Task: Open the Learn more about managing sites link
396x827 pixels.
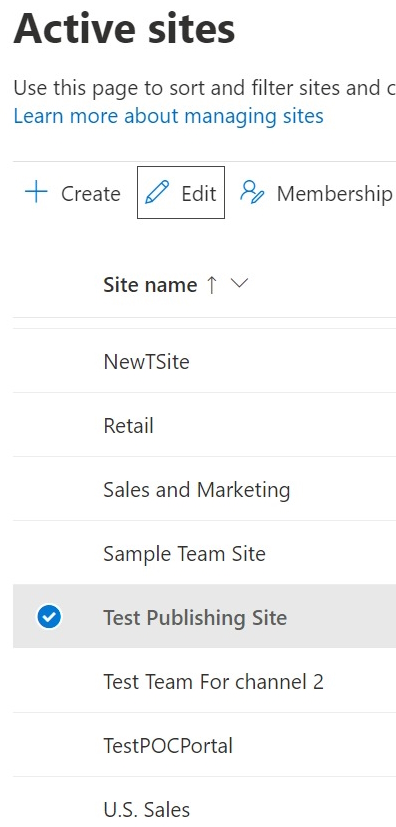Action: (x=168, y=116)
